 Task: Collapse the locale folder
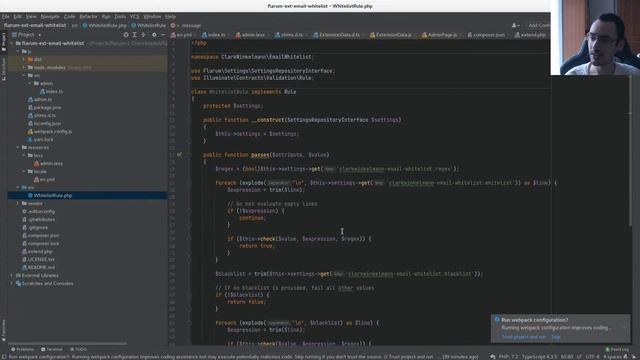coord(24,171)
